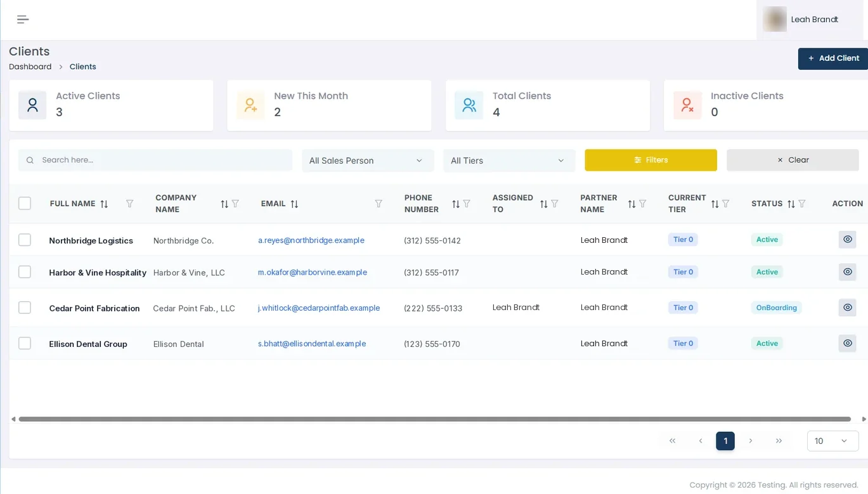This screenshot has width=868, height=494.
Task: View Northbridge Logistics client details eye icon
Action: point(848,239)
